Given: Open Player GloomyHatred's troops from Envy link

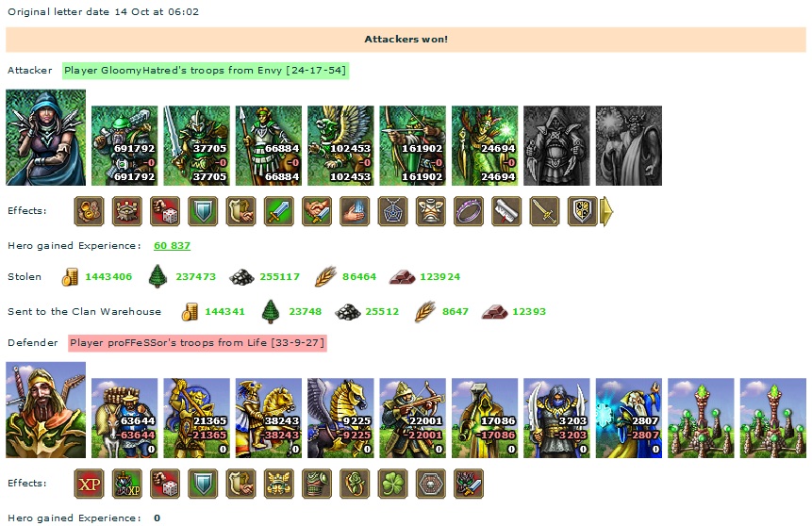Looking at the screenshot, I should coord(205,71).
